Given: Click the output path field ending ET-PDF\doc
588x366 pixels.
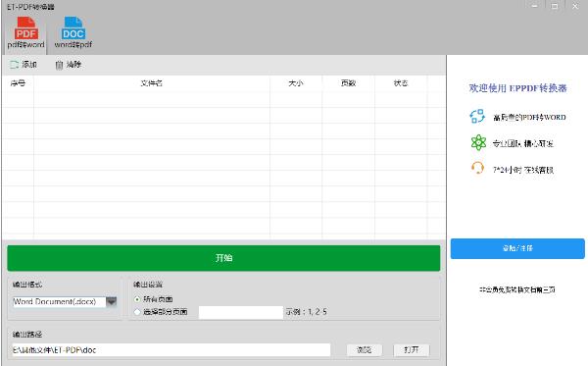Looking at the screenshot, I should pos(171,350).
